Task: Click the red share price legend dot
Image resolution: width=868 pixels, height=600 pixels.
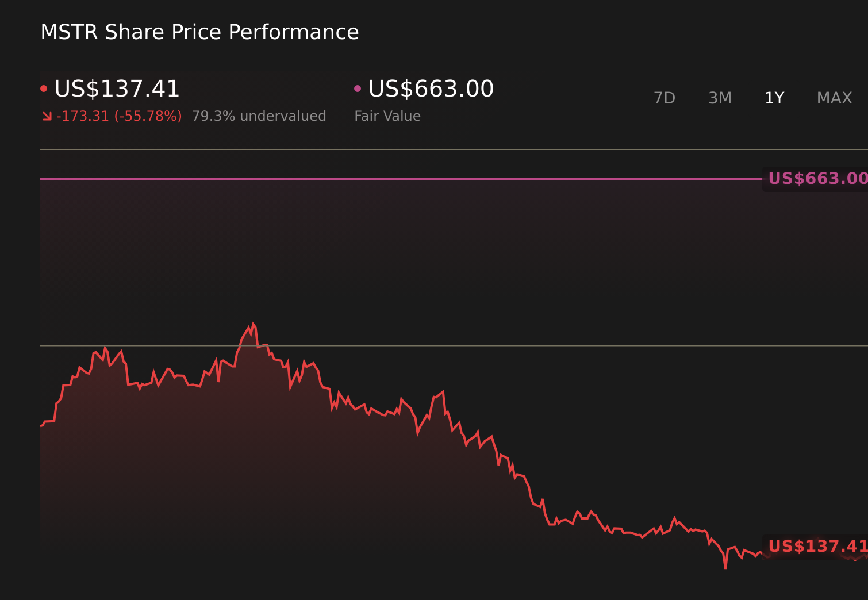Action: coord(44,87)
